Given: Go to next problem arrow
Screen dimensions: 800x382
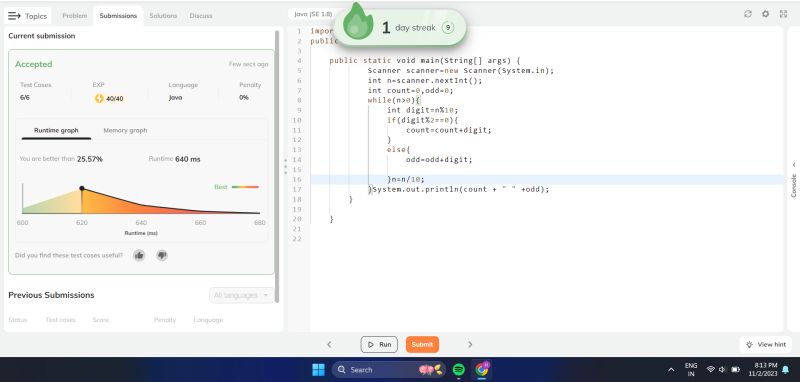Looking at the screenshot, I should point(470,345).
